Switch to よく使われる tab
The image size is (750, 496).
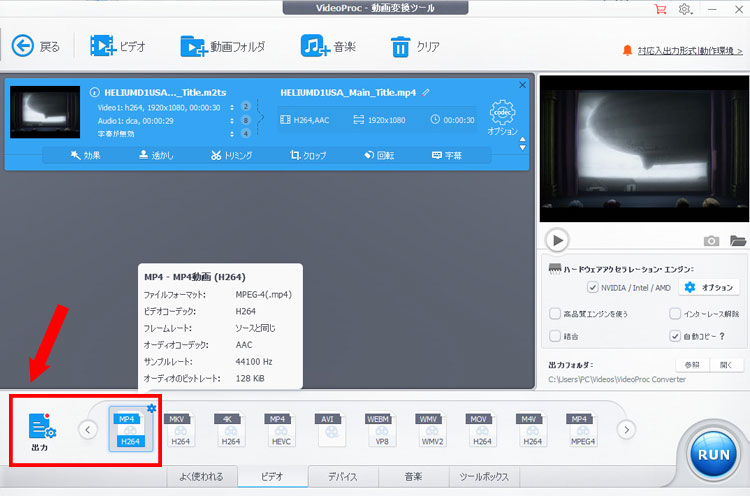201,476
